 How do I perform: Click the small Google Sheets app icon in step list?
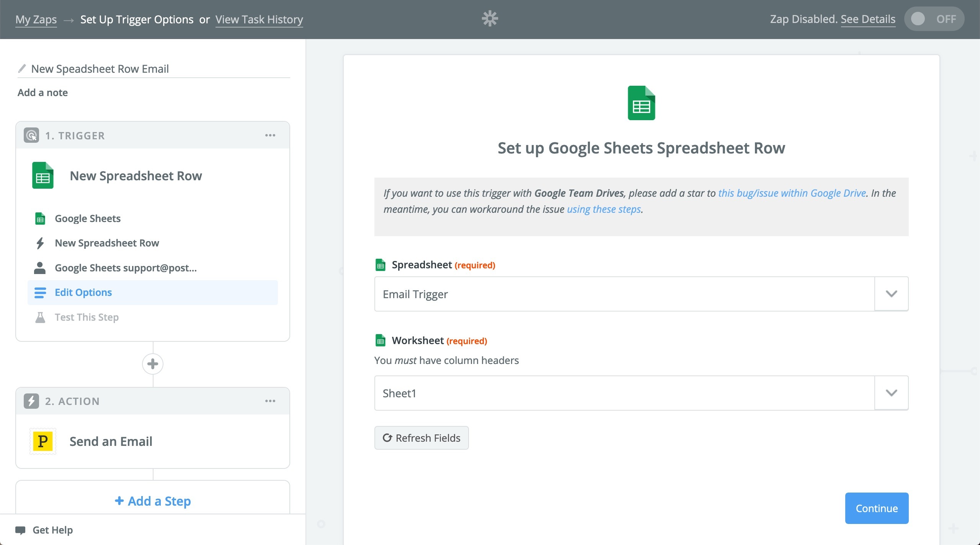[40, 219]
